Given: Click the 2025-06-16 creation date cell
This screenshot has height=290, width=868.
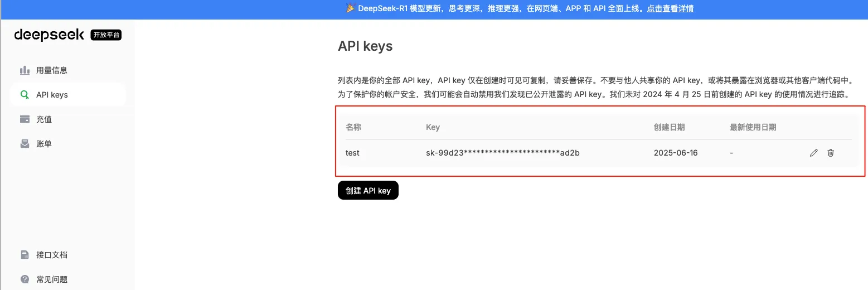Looking at the screenshot, I should pos(676,153).
